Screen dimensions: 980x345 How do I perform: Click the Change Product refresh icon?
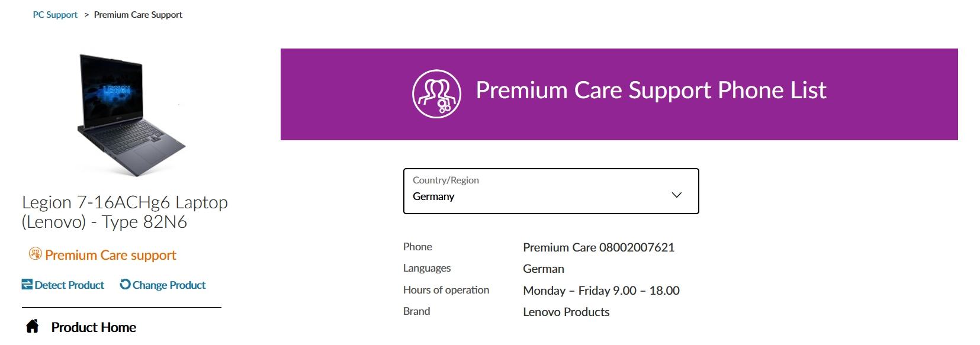point(125,285)
